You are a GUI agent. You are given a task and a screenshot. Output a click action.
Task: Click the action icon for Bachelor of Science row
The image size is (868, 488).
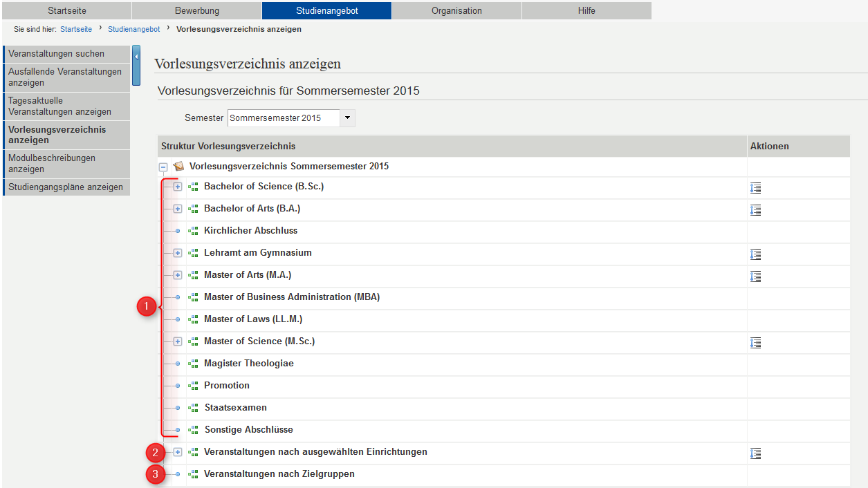755,188
